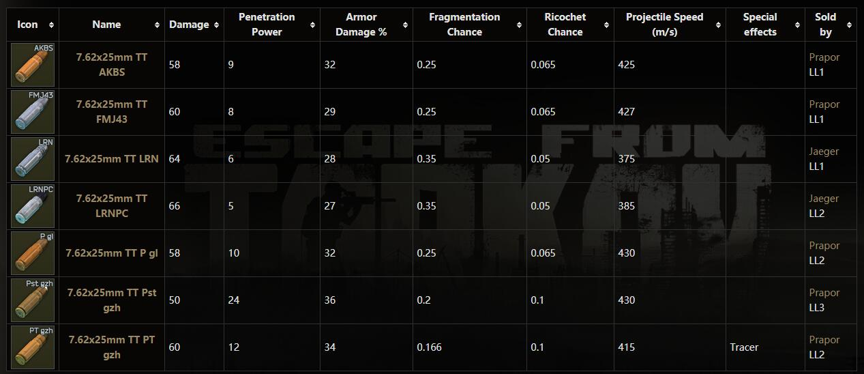Open 7.62x25mm TT Pst gzh link

click(x=112, y=300)
